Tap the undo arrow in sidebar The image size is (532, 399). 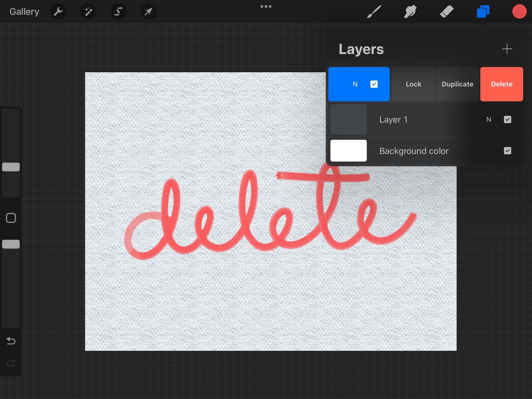pos(11,341)
